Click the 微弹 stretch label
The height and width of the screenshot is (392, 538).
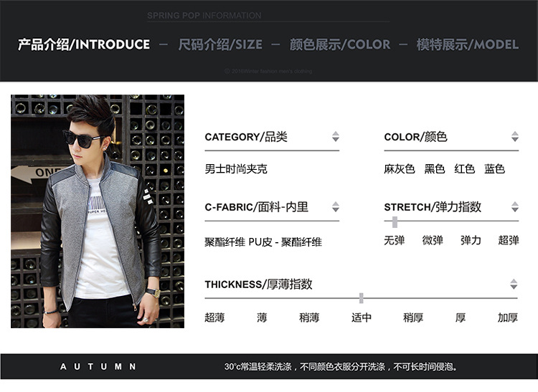pos(433,241)
